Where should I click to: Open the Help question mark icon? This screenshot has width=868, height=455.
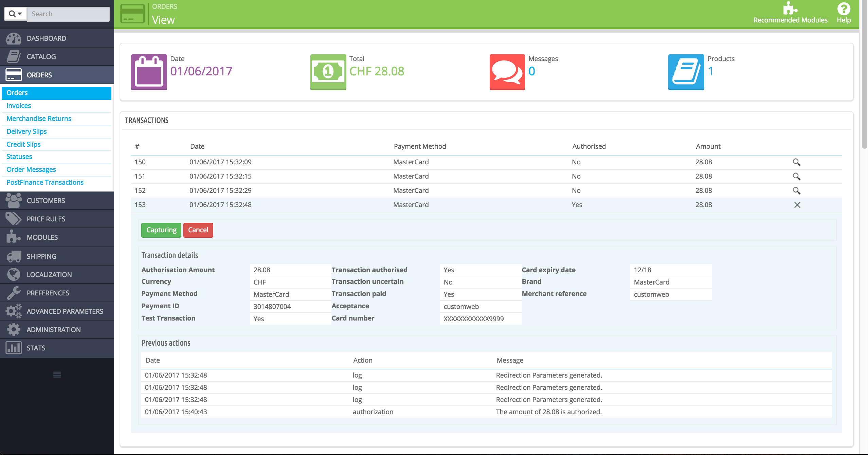pyautogui.click(x=844, y=9)
